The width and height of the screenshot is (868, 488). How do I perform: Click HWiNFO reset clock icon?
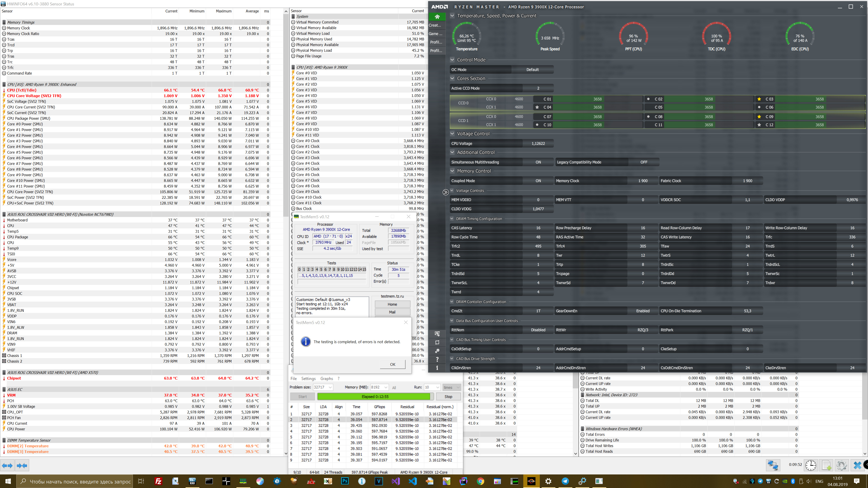(x=810, y=465)
